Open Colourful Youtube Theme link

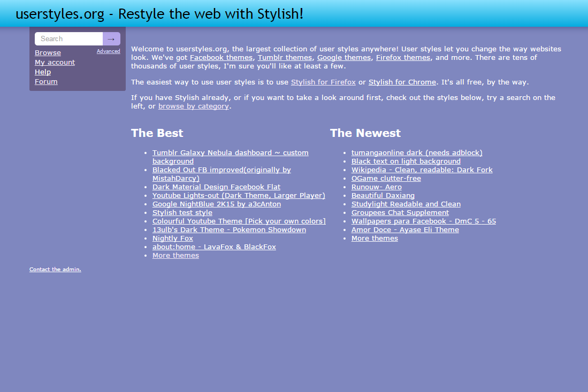click(x=239, y=221)
